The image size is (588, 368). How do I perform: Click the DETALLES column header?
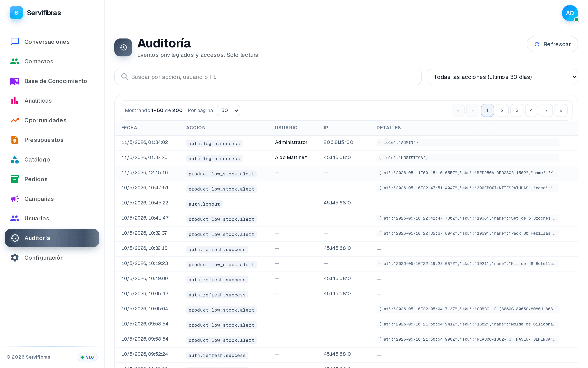(x=389, y=128)
